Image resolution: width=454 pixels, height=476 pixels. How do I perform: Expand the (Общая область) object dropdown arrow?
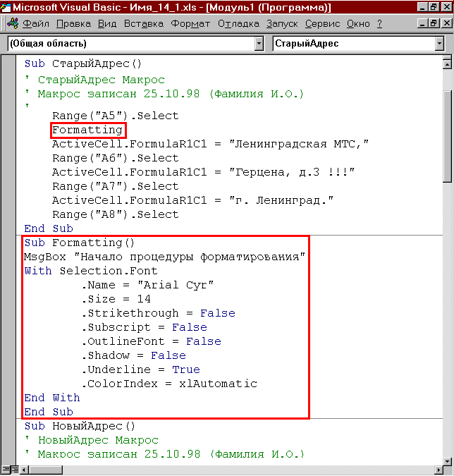pyautogui.click(x=259, y=44)
